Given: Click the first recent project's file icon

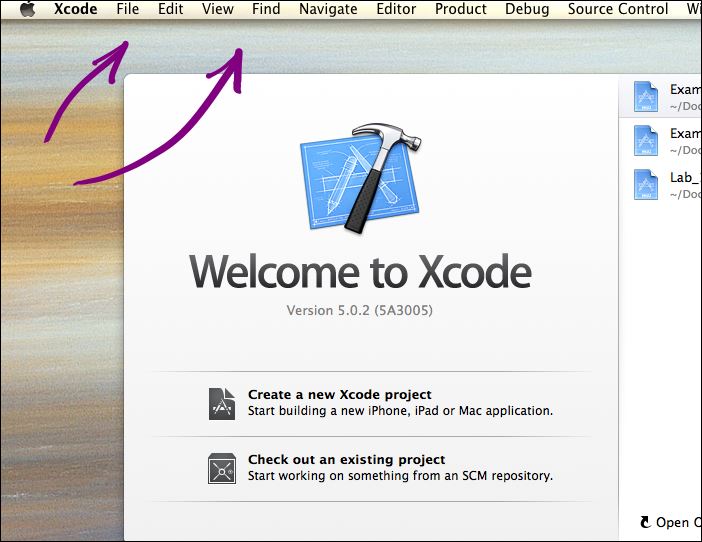Looking at the screenshot, I should [x=646, y=97].
